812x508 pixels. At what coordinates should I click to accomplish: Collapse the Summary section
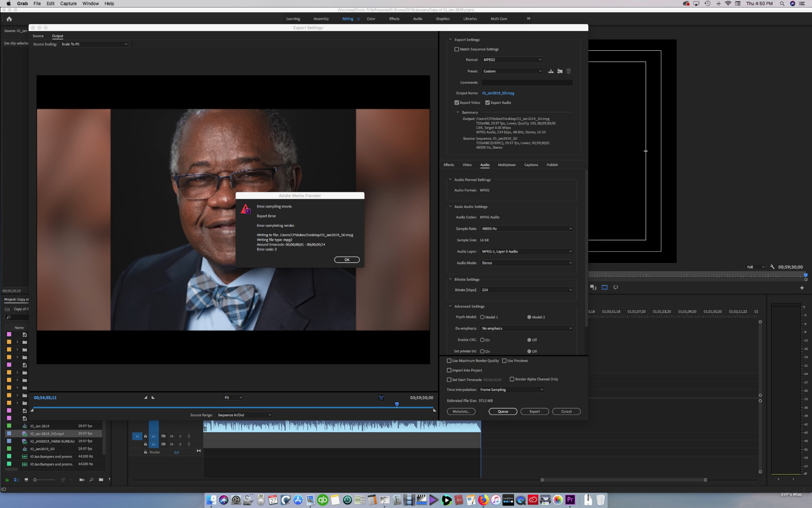pyautogui.click(x=458, y=112)
